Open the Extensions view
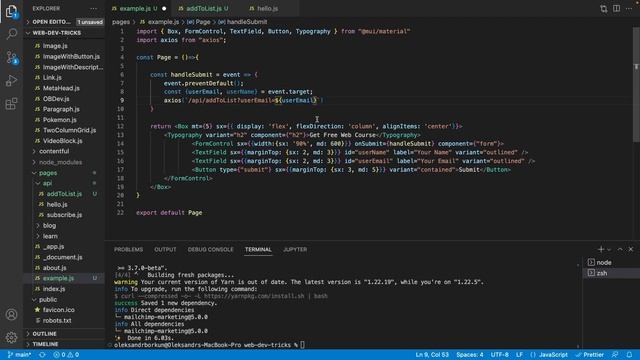640x360 pixels. (11, 104)
